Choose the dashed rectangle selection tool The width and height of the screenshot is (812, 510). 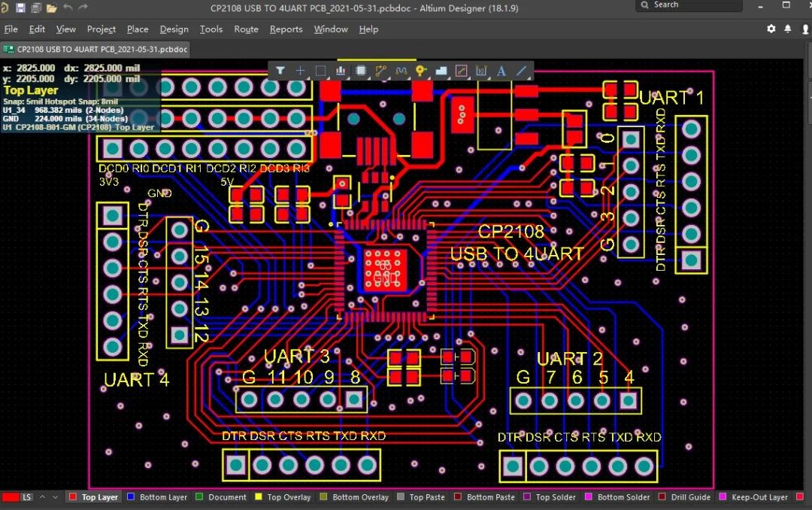coord(320,71)
